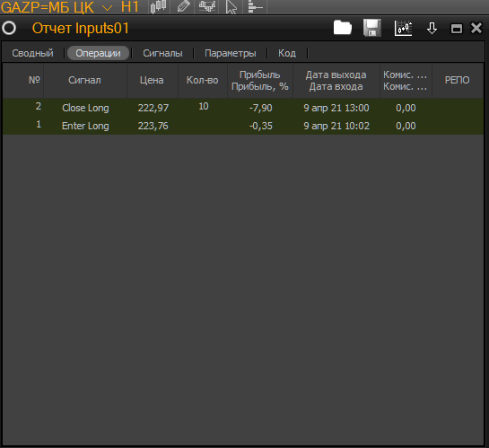Image resolution: width=489 pixels, height=448 pixels.
Task: Change the H1 timeframe selector
Action: (x=129, y=7)
